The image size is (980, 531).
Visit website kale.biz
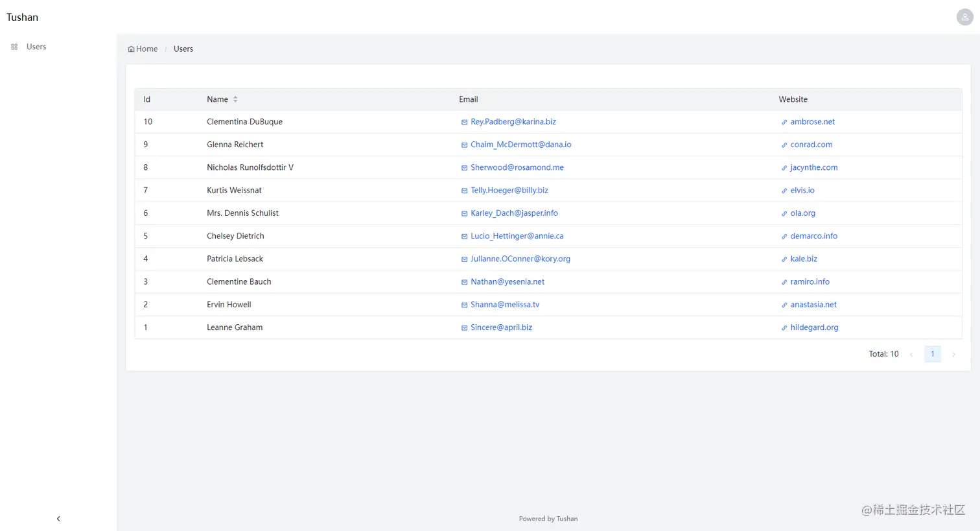804,258
